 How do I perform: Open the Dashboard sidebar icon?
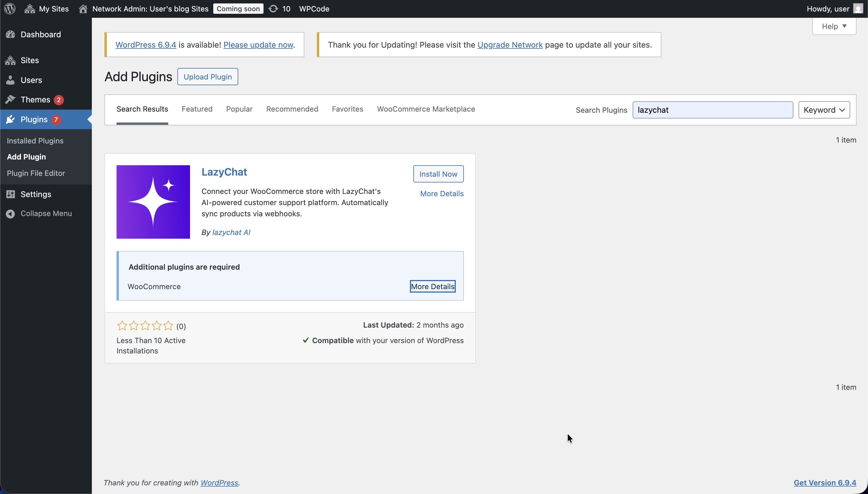pyautogui.click(x=11, y=34)
